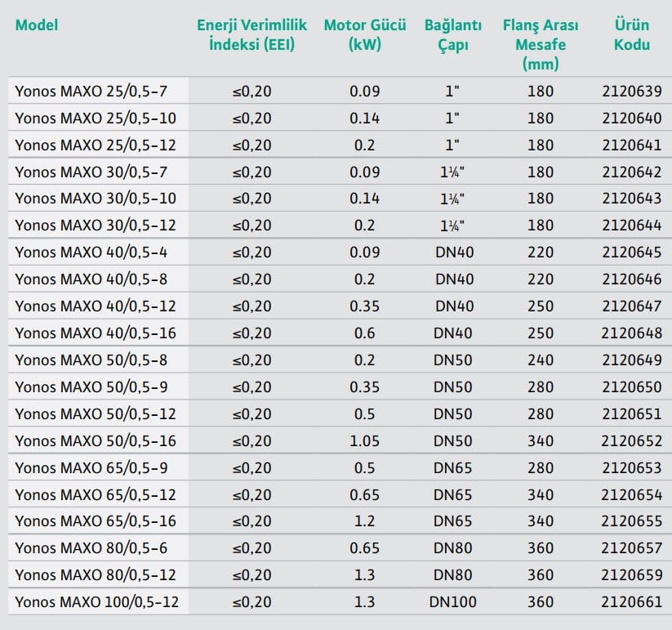Click the Motor Gücü (kW) column header
Screen dimensions: 672x630
(x=365, y=35)
